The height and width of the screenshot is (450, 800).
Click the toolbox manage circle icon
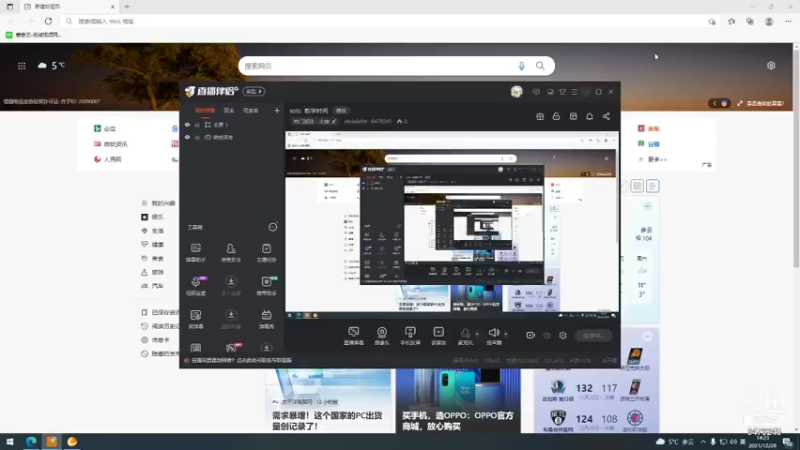click(273, 227)
